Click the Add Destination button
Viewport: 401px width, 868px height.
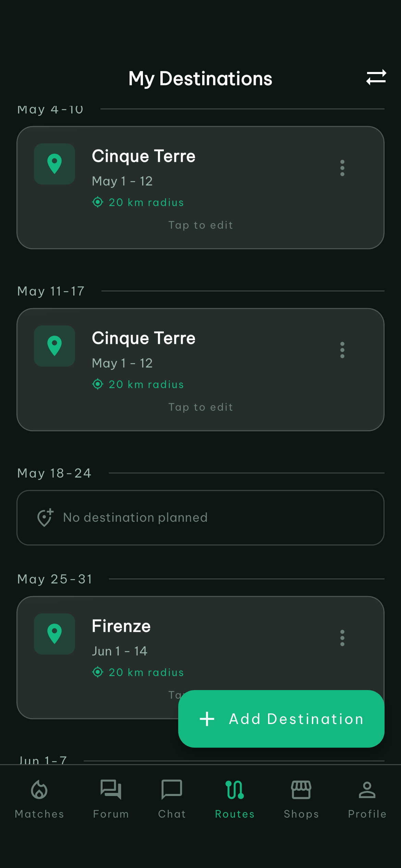pyautogui.click(x=281, y=719)
